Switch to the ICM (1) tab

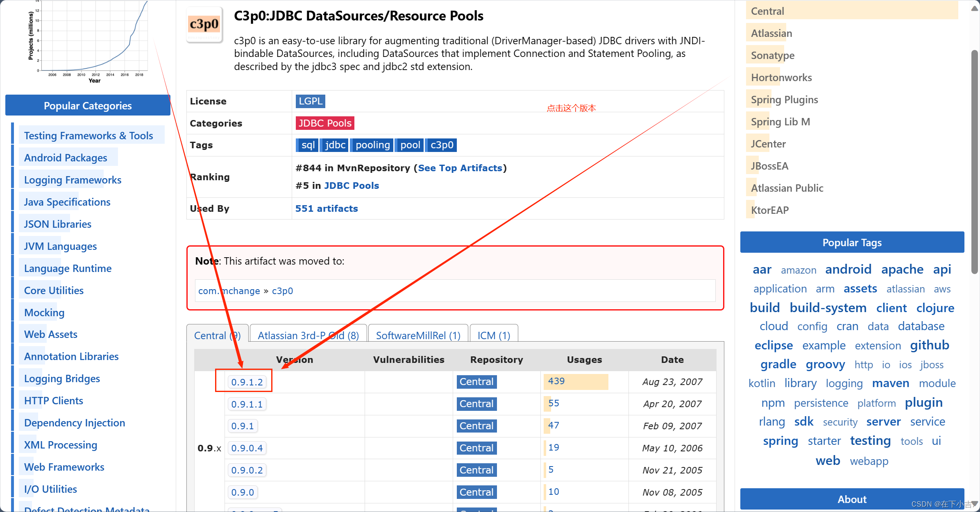(x=494, y=335)
